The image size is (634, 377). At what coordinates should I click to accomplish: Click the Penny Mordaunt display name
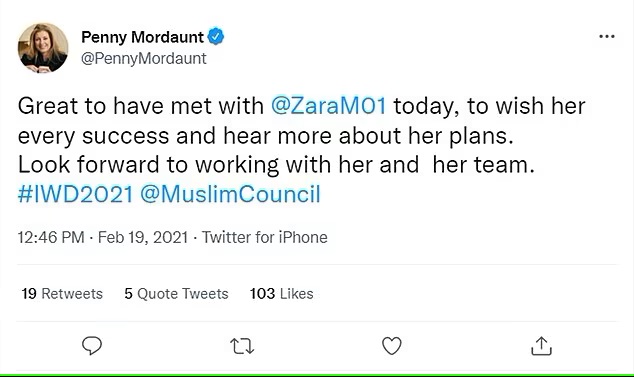[142, 37]
